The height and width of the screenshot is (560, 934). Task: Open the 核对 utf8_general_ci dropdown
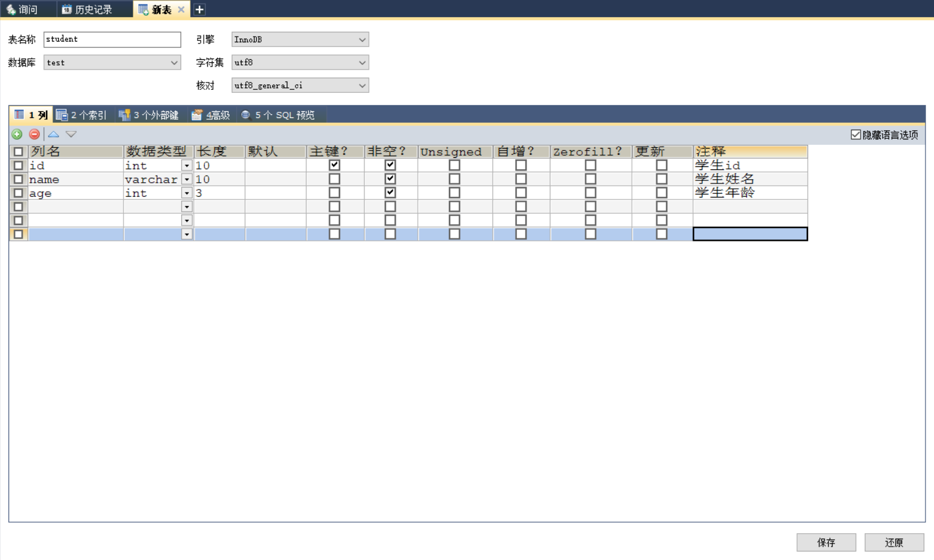tap(300, 86)
